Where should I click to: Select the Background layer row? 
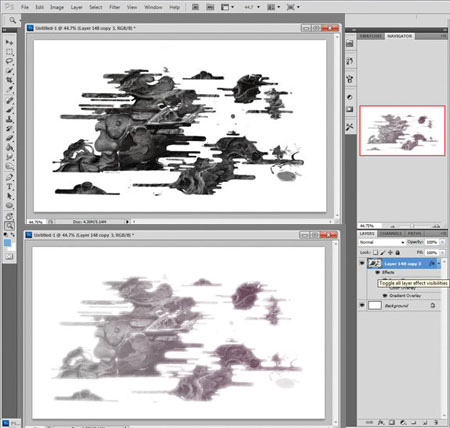click(400, 305)
